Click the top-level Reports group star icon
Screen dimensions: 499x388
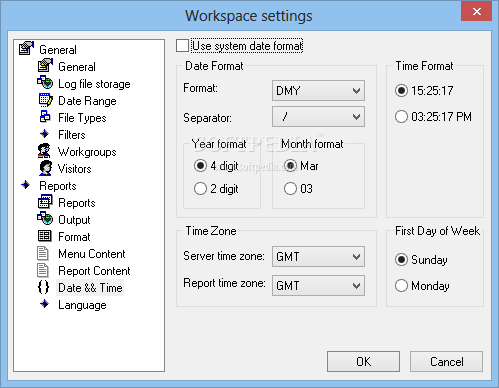tap(26, 185)
